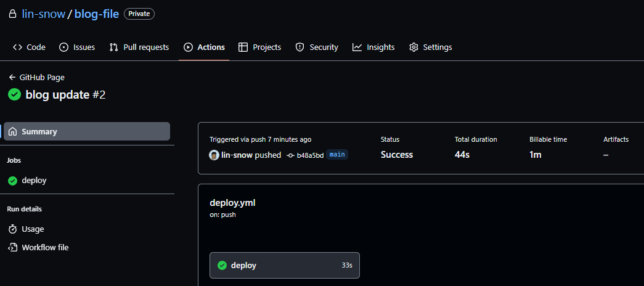This screenshot has width=644, height=286.
Task: Click the green success check beside blog update
Action: (x=14, y=95)
